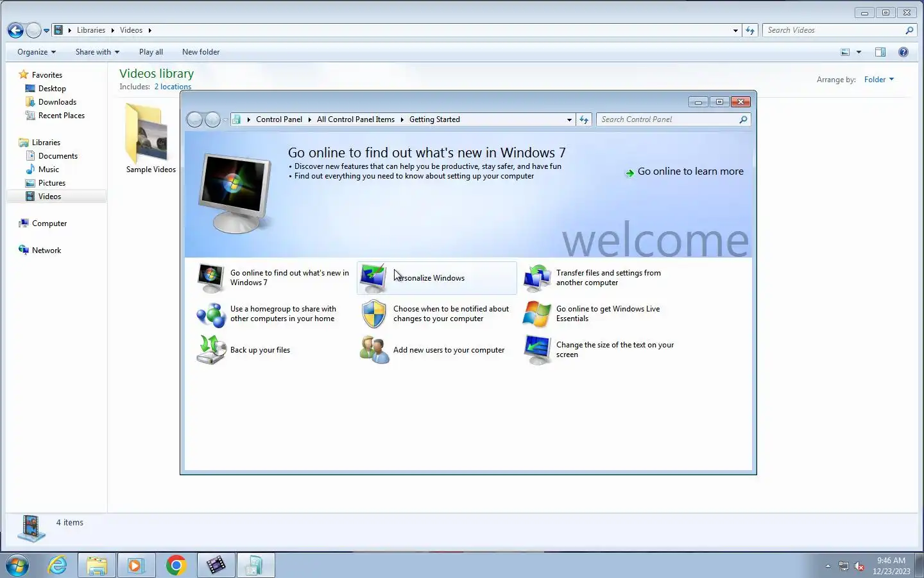Click the Windows Live Essentials flag icon
The image size is (924, 578).
[x=537, y=314]
